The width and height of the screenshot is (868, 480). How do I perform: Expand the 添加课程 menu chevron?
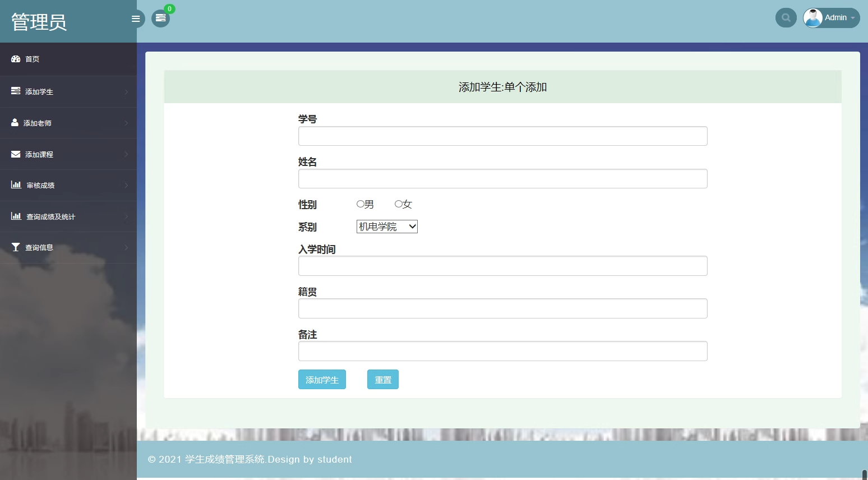(126, 154)
